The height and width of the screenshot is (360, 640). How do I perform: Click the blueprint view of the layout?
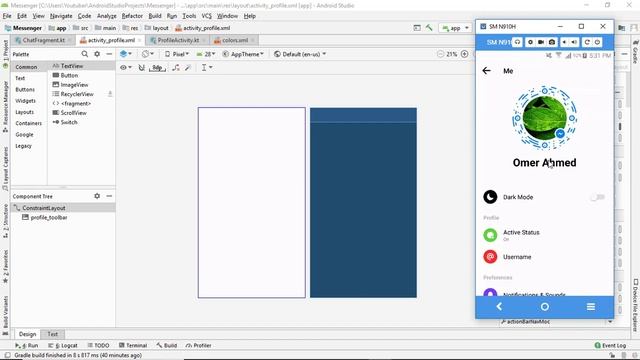point(363,202)
